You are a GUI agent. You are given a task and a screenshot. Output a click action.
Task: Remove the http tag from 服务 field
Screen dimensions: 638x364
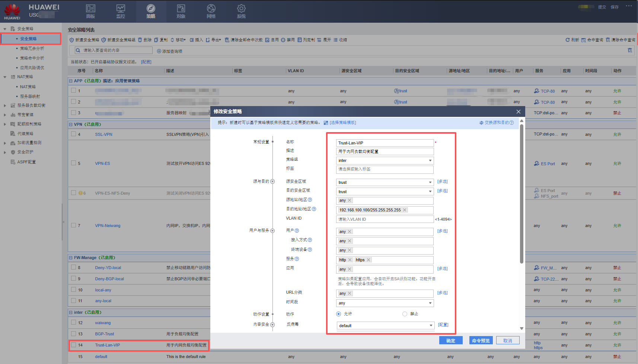coord(350,260)
